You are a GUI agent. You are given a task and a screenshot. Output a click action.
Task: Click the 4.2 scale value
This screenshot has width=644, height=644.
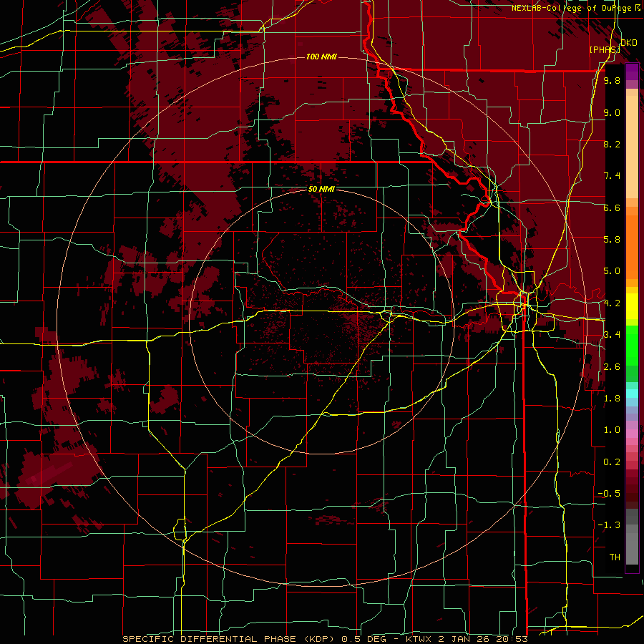coord(612,303)
